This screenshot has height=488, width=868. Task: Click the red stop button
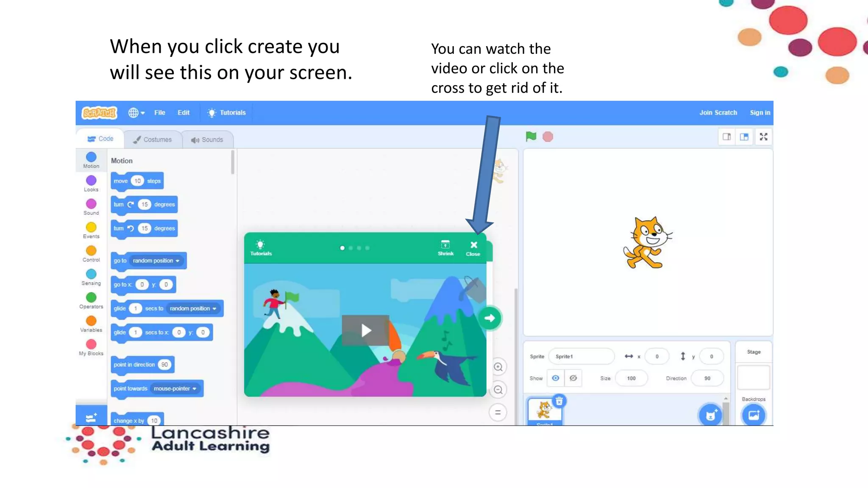tap(548, 136)
